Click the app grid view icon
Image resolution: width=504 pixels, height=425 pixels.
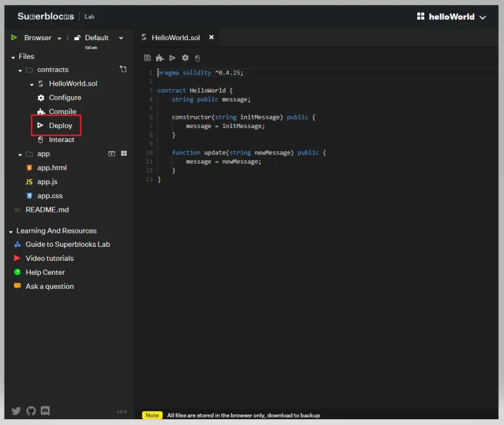(x=124, y=153)
